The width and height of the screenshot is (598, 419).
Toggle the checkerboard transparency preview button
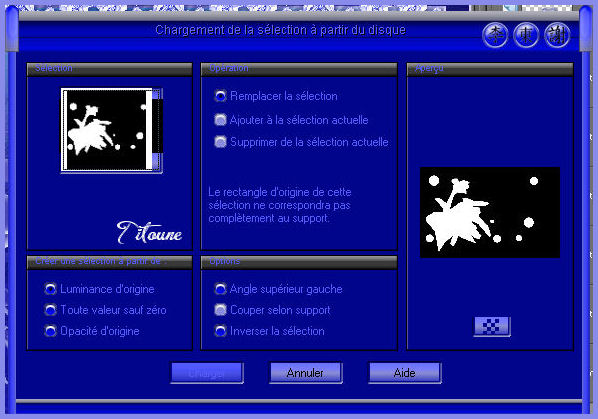[x=492, y=326]
